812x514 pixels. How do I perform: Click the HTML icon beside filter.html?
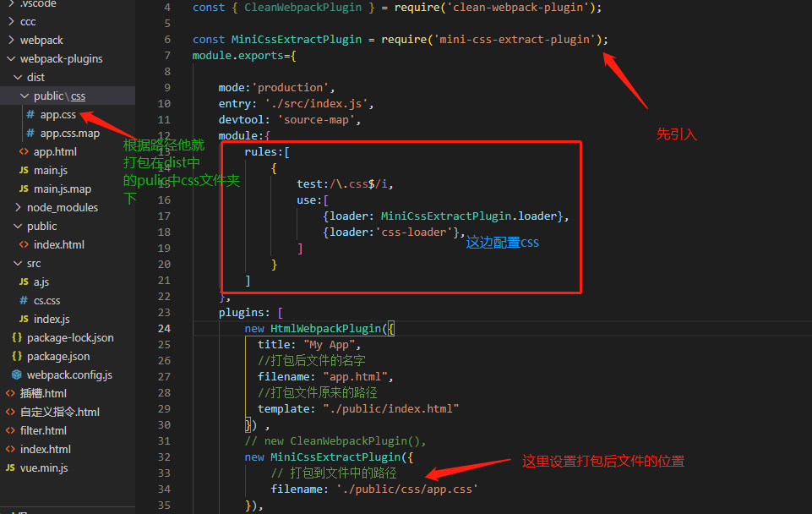tap(10, 430)
